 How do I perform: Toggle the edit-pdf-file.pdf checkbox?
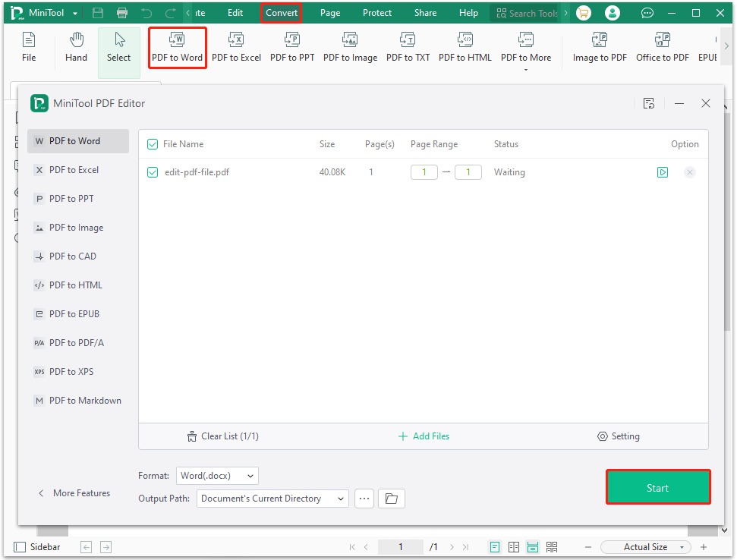[153, 172]
